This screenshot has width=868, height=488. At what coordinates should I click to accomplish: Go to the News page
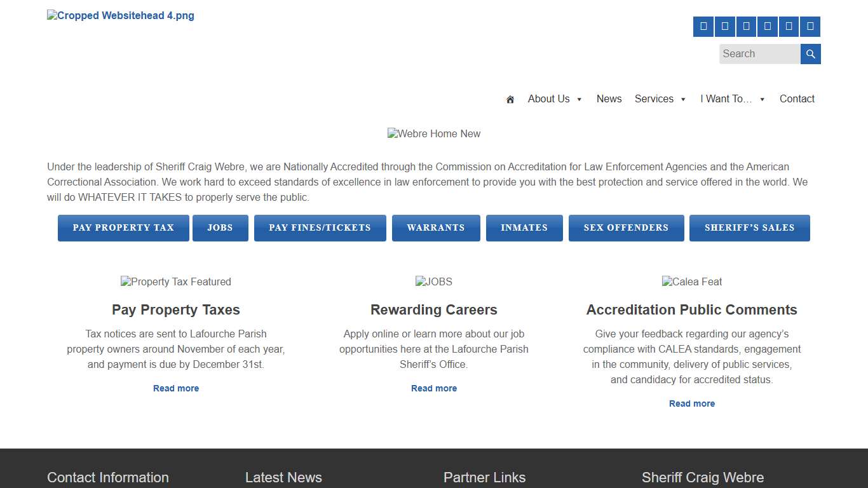click(x=609, y=99)
